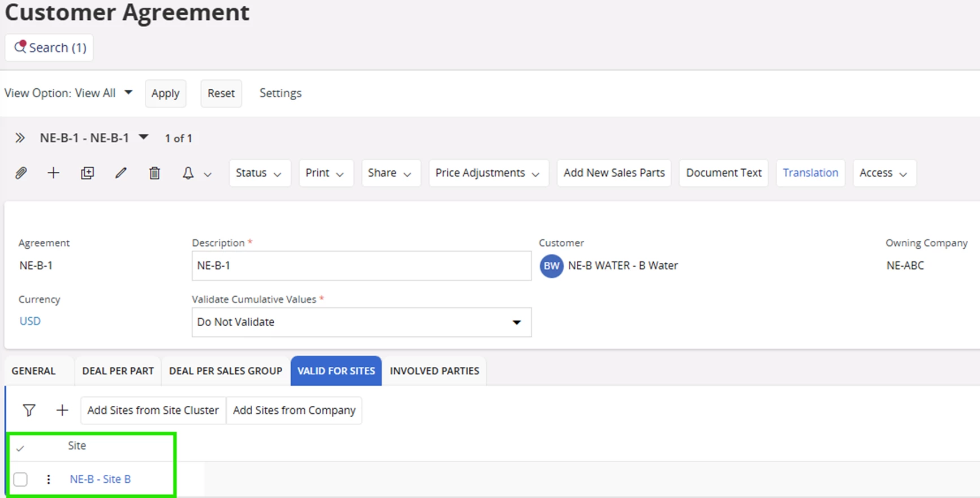Open the Involved Parties tab
The image size is (980, 498).
click(434, 371)
